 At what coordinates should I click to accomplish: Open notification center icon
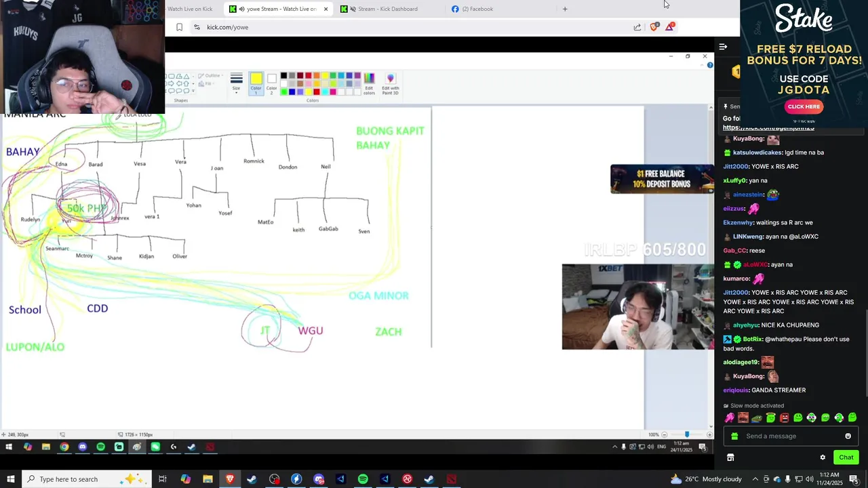click(854, 479)
